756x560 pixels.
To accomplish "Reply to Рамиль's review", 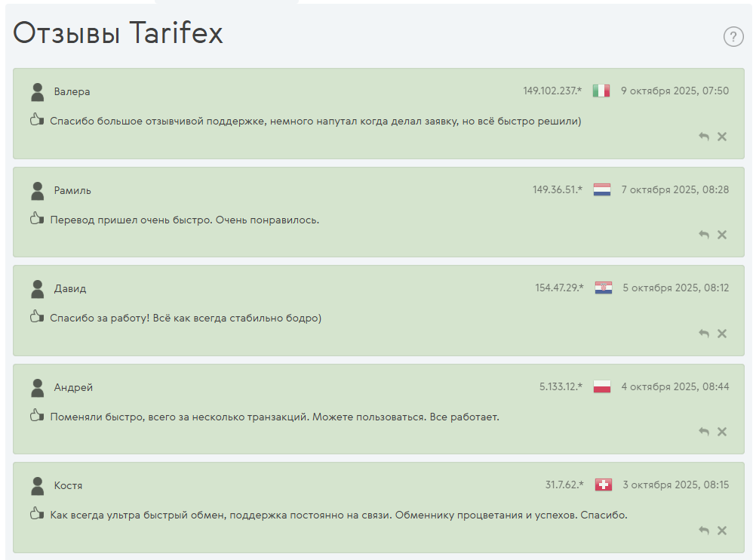I will point(704,235).
